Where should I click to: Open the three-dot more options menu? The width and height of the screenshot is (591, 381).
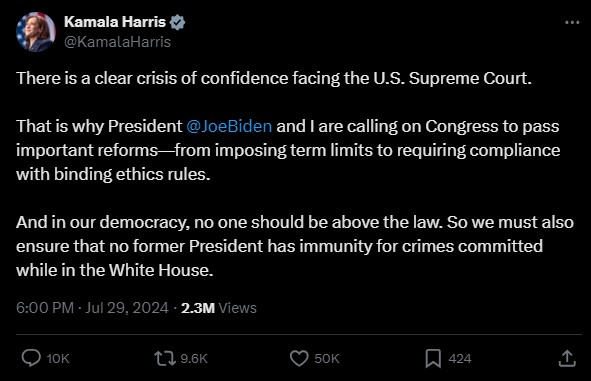click(x=572, y=23)
